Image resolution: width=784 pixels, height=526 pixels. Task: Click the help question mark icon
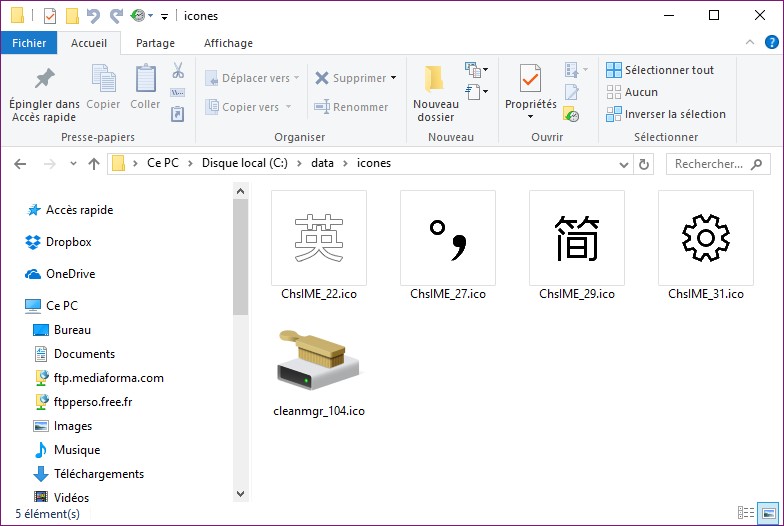click(771, 43)
